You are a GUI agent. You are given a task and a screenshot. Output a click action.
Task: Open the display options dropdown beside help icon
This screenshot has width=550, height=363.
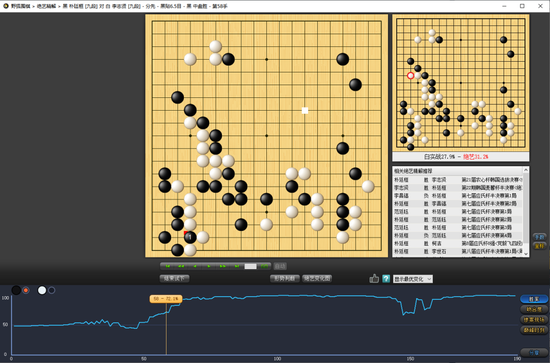(x=413, y=279)
